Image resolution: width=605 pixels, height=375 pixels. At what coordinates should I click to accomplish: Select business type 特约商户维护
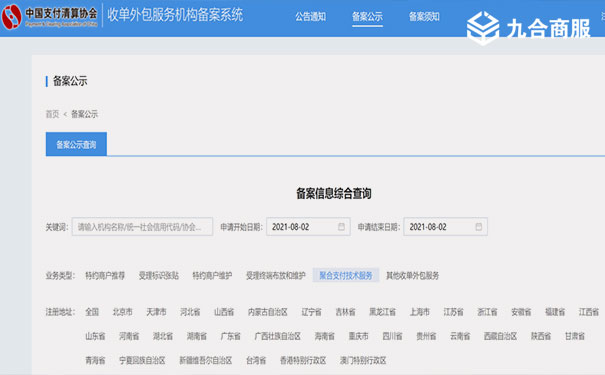point(212,275)
